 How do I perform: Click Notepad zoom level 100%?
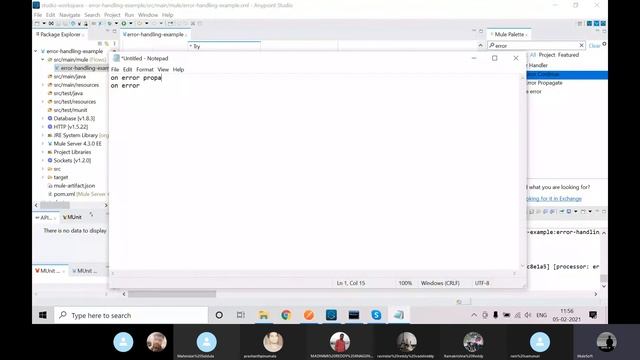coord(405,283)
